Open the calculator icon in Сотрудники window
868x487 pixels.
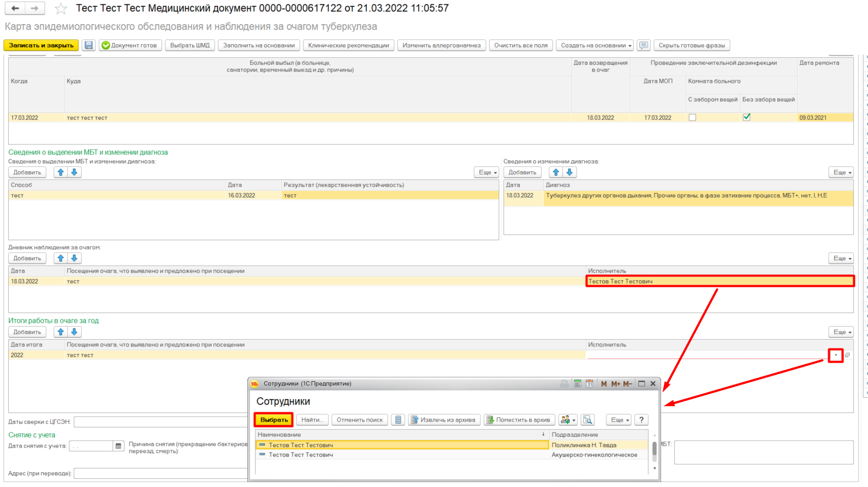(578, 384)
